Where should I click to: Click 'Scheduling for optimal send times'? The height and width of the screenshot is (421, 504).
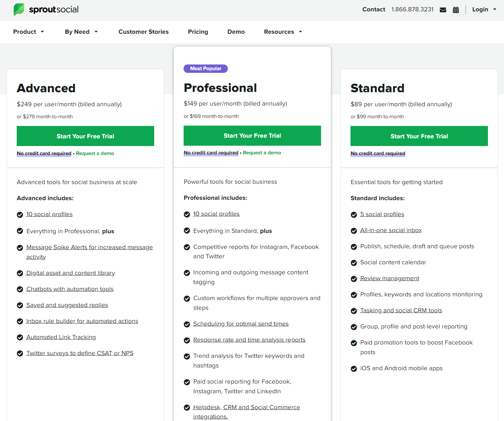(241, 324)
